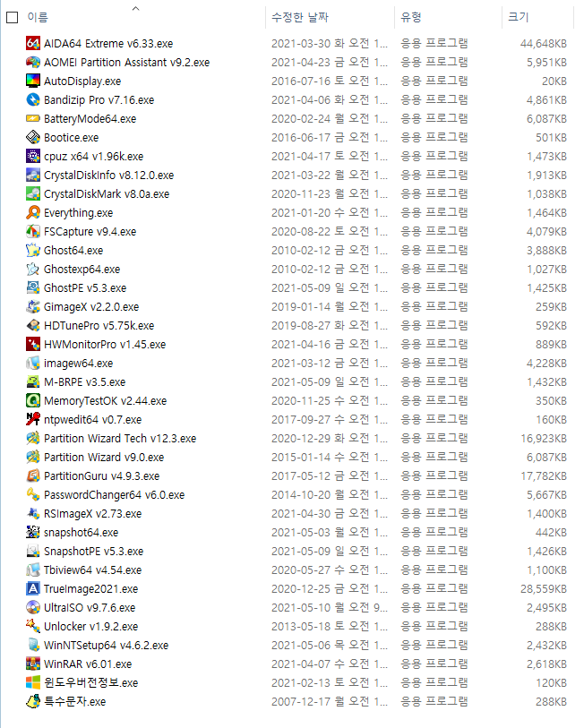Viewport: 584px width, 728px height.
Task: Click the PartitionGuru v4.9.3.exe icon
Action: [33, 475]
